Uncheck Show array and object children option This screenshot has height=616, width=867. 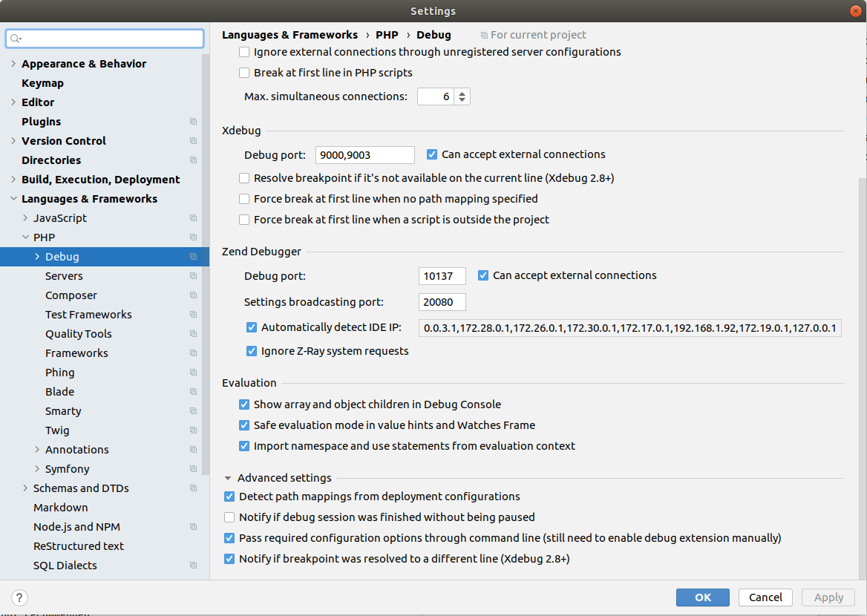point(243,404)
